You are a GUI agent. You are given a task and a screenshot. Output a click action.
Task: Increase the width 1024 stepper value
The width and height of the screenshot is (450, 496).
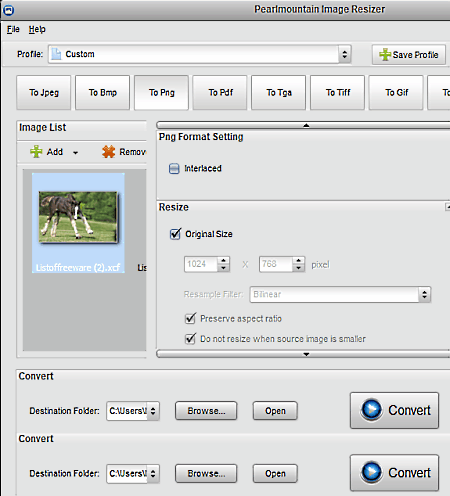point(224,260)
